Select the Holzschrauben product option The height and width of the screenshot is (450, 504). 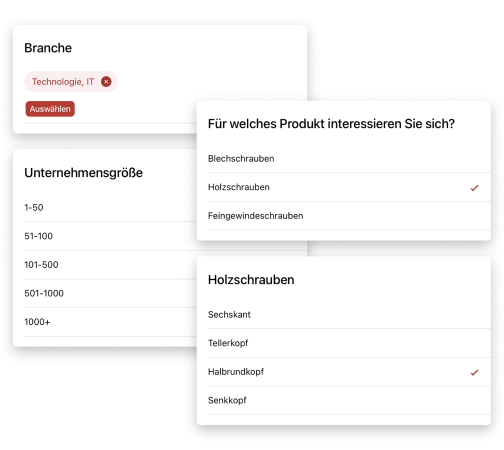click(x=349, y=187)
